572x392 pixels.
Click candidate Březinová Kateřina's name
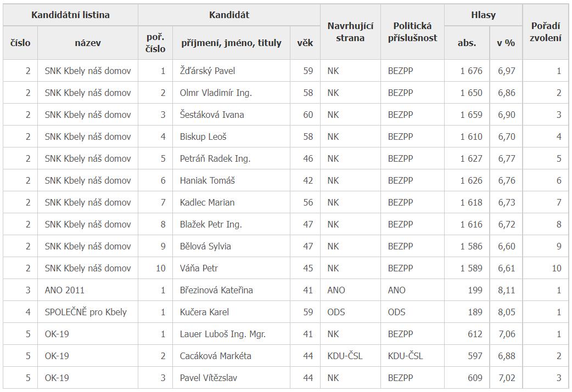click(x=216, y=290)
